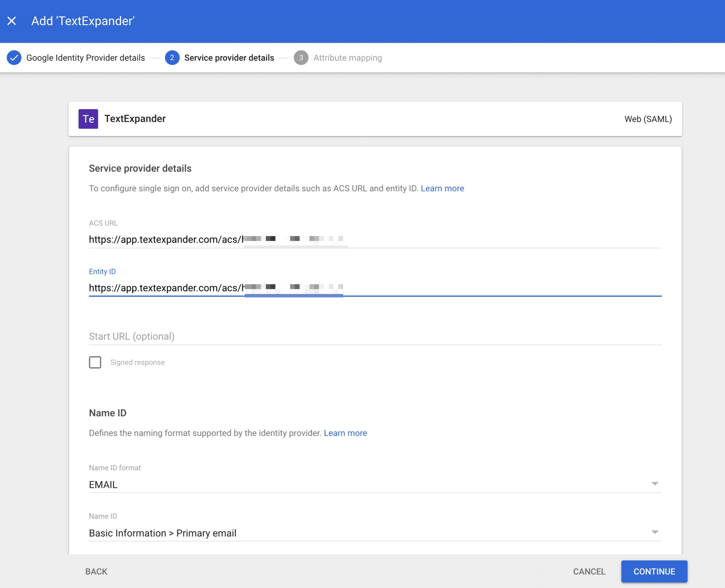Viewport: 725px width, 588px height.
Task: Click the purple TextExpander 'Te' app icon
Action: click(x=88, y=119)
